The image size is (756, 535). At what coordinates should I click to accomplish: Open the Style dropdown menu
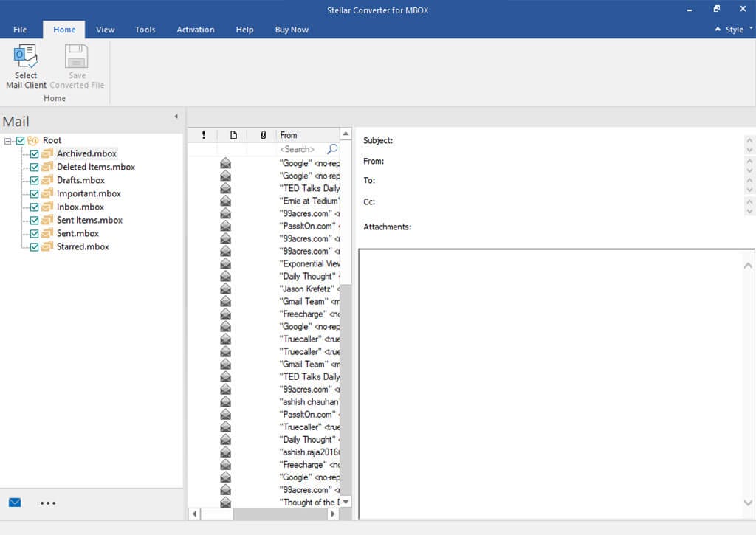tap(734, 30)
